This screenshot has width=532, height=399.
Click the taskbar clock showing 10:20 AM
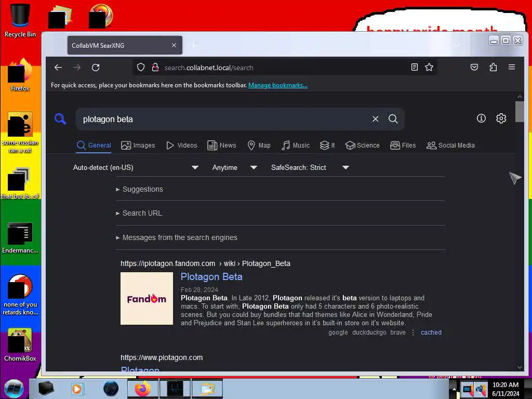pyautogui.click(x=505, y=389)
